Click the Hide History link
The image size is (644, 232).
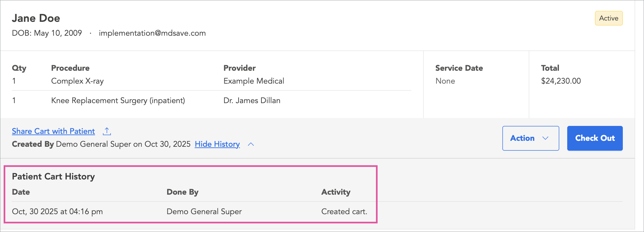coord(217,144)
